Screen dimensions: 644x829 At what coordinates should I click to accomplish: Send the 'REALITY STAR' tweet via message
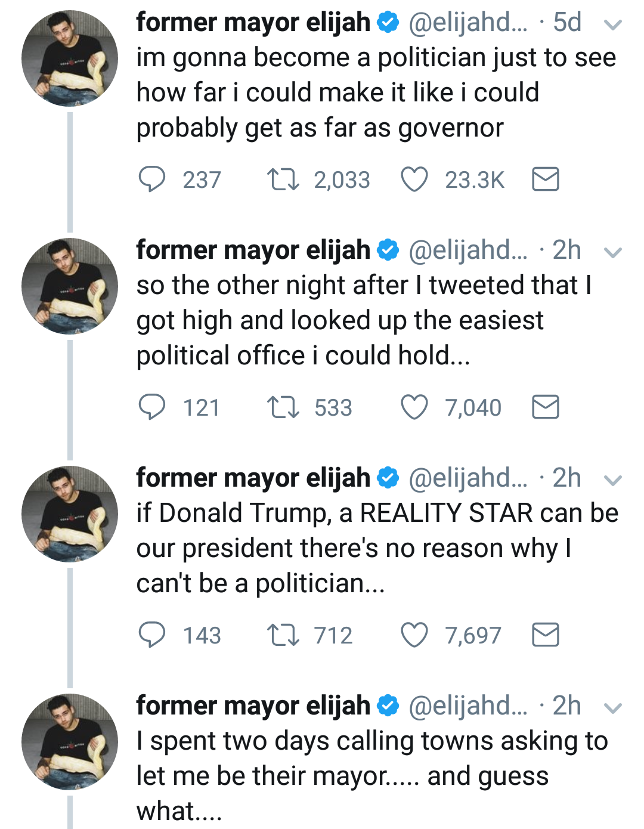point(545,635)
